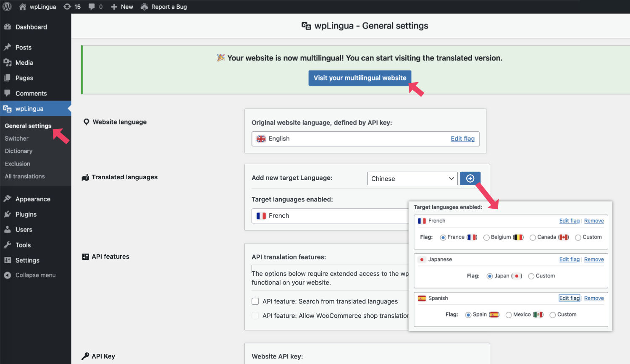Click the API Key section heading
Viewport: 630px width, 364px height.
pos(103,356)
